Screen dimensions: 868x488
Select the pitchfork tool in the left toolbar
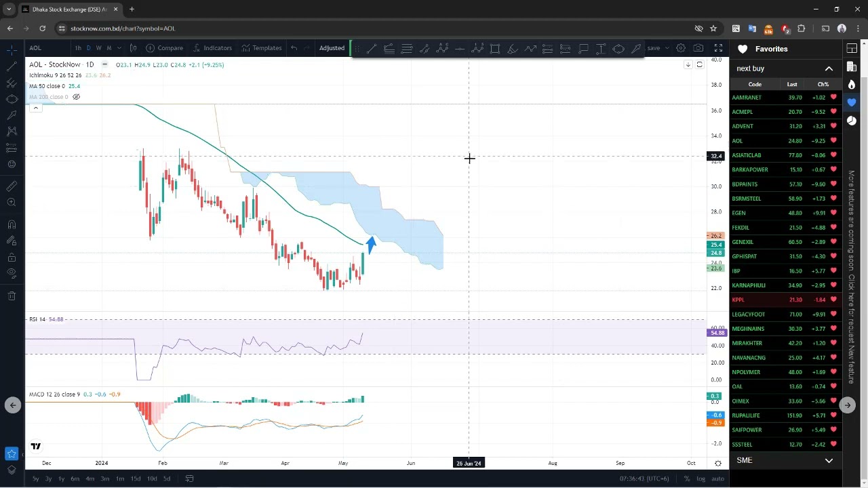[12, 83]
